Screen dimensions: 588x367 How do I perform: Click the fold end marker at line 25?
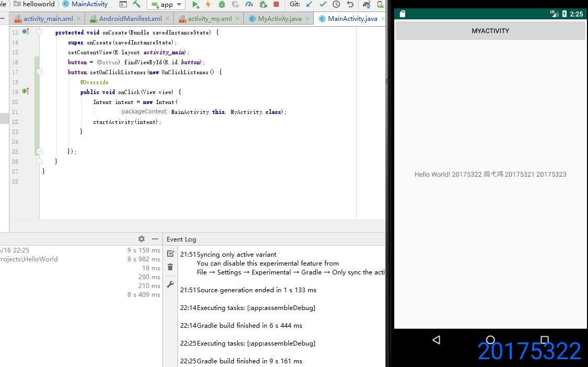click(39, 151)
